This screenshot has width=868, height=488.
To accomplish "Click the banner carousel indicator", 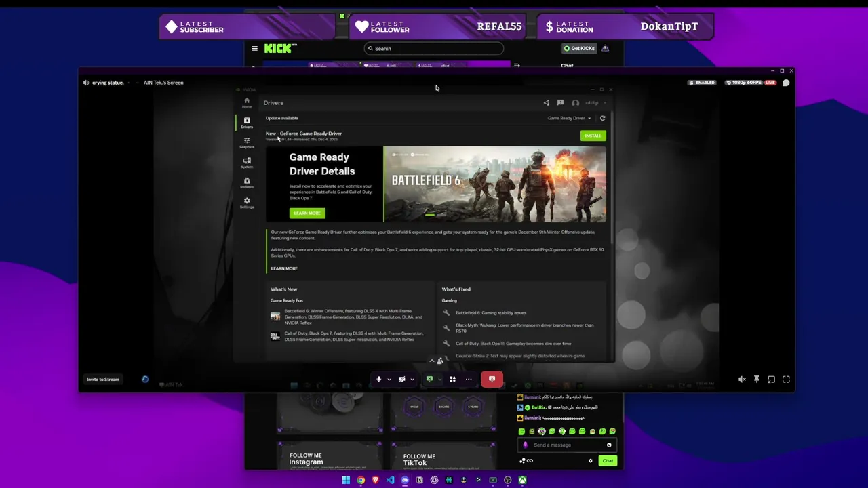I will (x=430, y=215).
